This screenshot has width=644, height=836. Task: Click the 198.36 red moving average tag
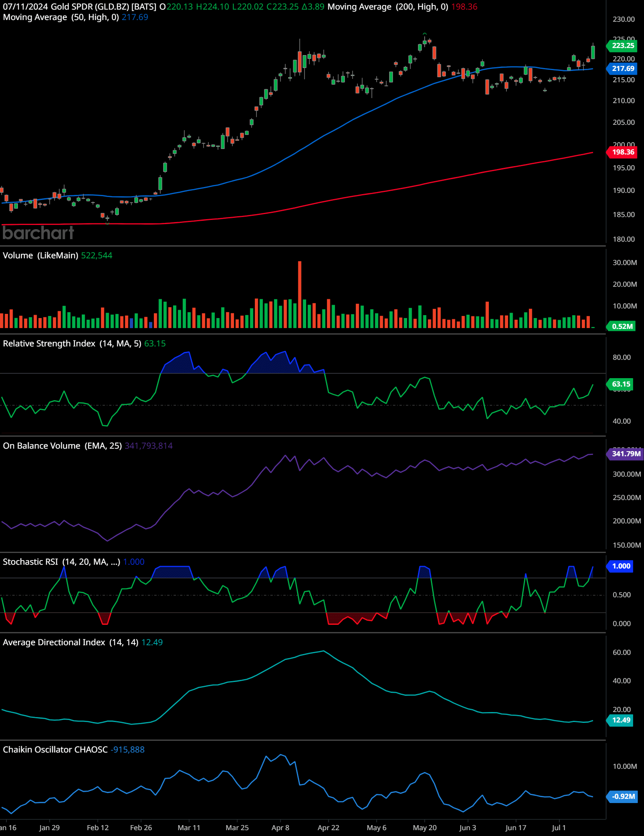point(622,152)
